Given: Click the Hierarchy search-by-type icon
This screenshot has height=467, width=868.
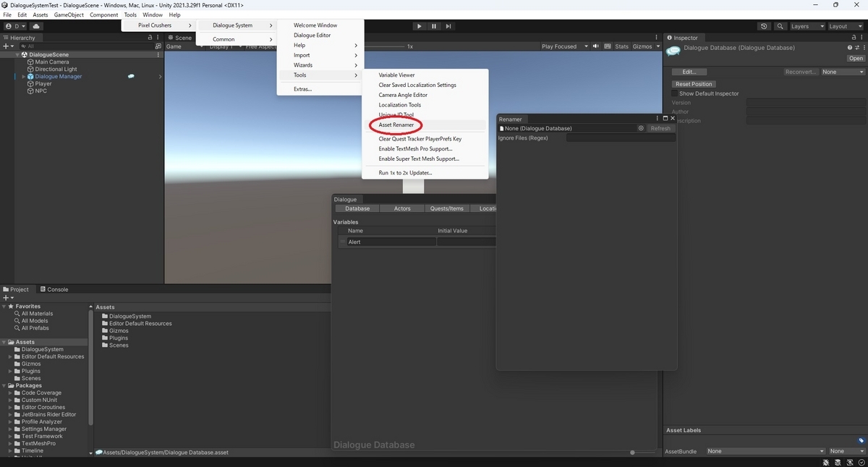Looking at the screenshot, I should [x=158, y=46].
